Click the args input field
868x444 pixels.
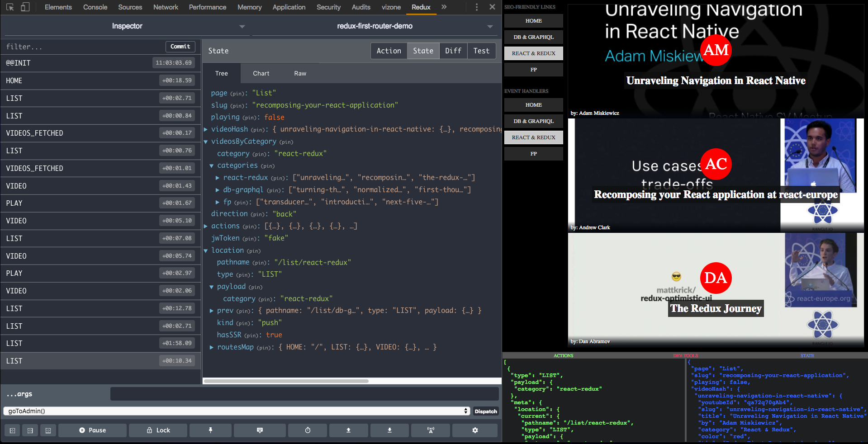[304, 394]
